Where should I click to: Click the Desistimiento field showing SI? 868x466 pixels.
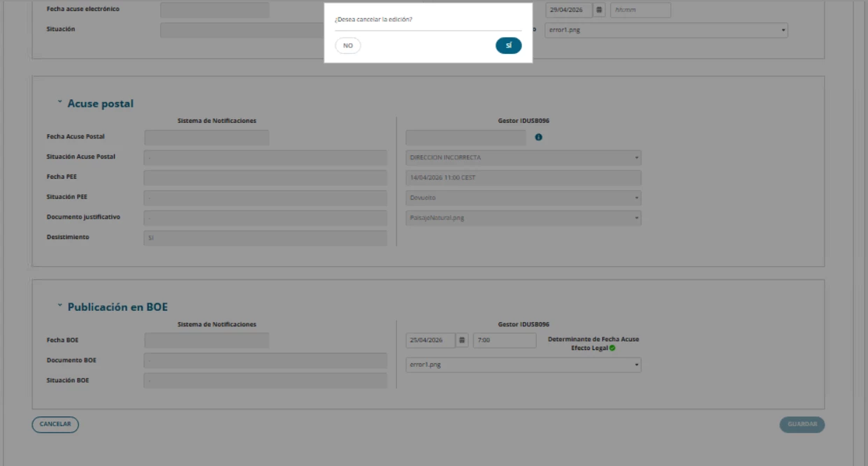(265, 238)
